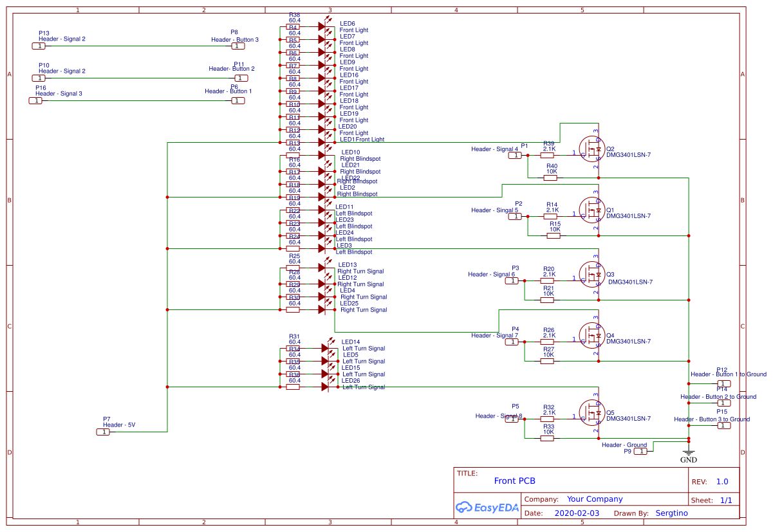Click the REV 1.0 value
Viewport: 773px width, 532px height.
[x=722, y=481]
